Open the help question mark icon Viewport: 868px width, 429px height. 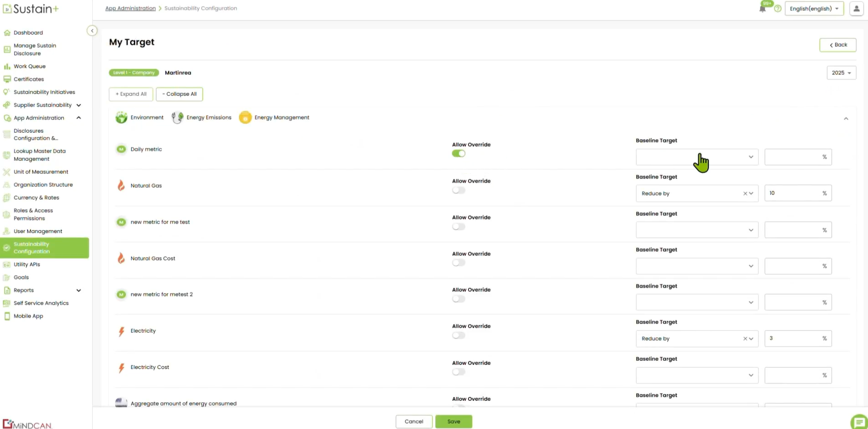coord(777,9)
